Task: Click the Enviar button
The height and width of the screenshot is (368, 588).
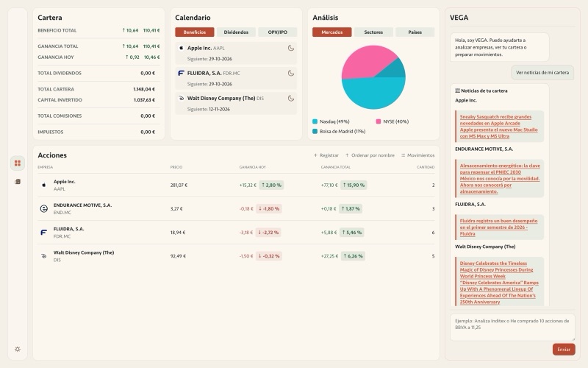Action: (x=564, y=350)
